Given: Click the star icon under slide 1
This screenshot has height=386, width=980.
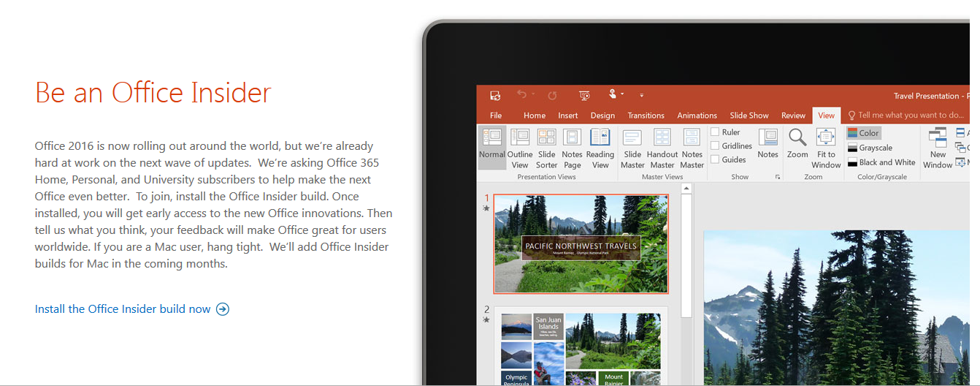Looking at the screenshot, I should click(486, 208).
